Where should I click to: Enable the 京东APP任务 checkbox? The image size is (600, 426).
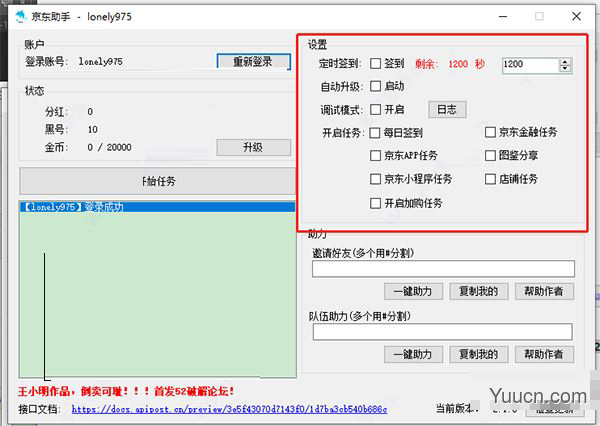[x=375, y=156]
